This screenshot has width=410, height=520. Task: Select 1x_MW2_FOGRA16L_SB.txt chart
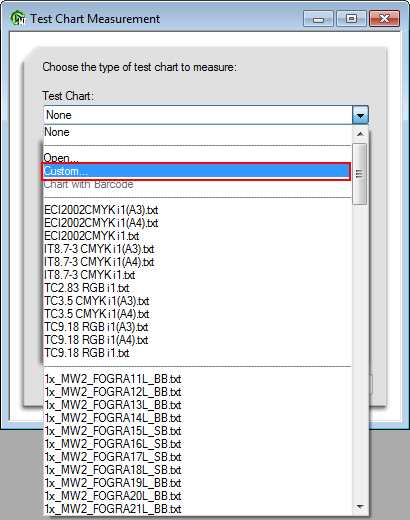pyautogui.click(x=197, y=444)
